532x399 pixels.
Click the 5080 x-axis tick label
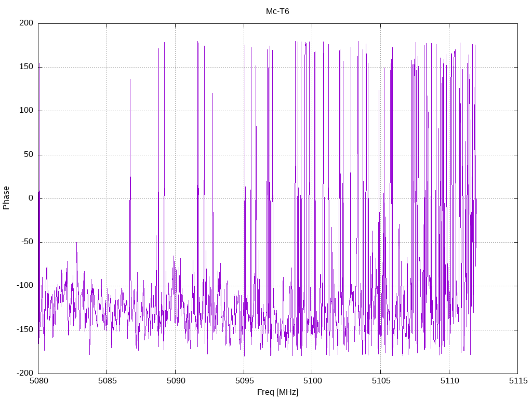pos(38,381)
